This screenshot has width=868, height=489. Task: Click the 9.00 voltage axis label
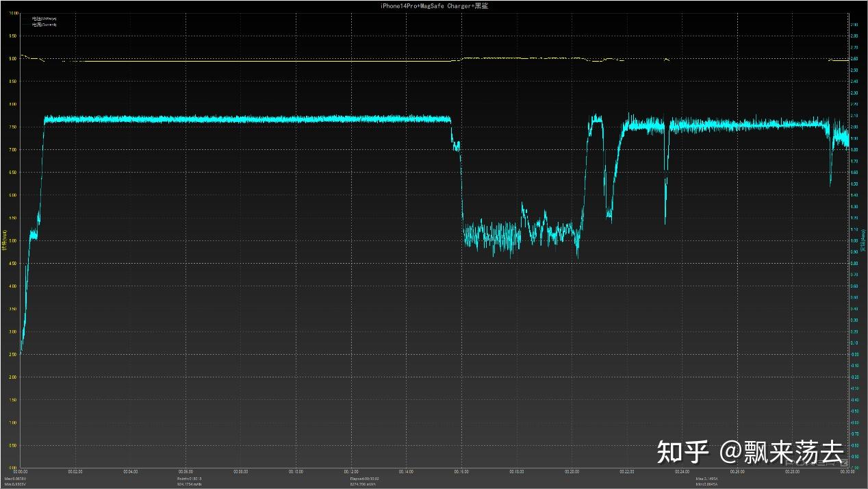point(13,59)
